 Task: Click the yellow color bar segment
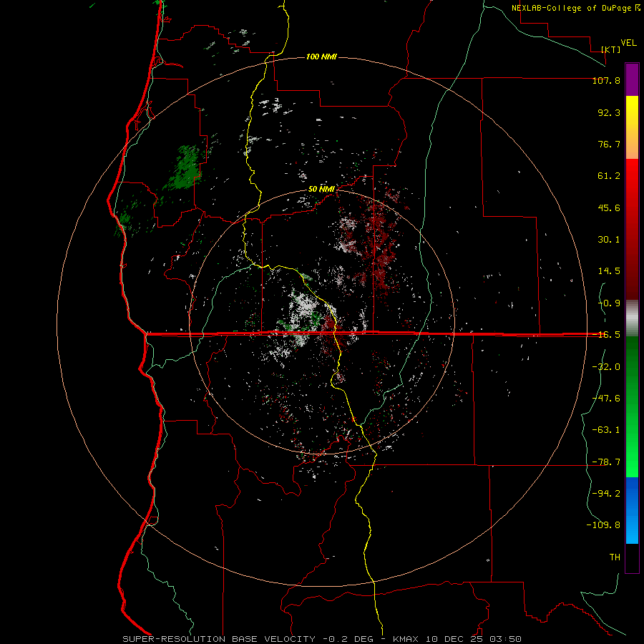pyautogui.click(x=632, y=127)
